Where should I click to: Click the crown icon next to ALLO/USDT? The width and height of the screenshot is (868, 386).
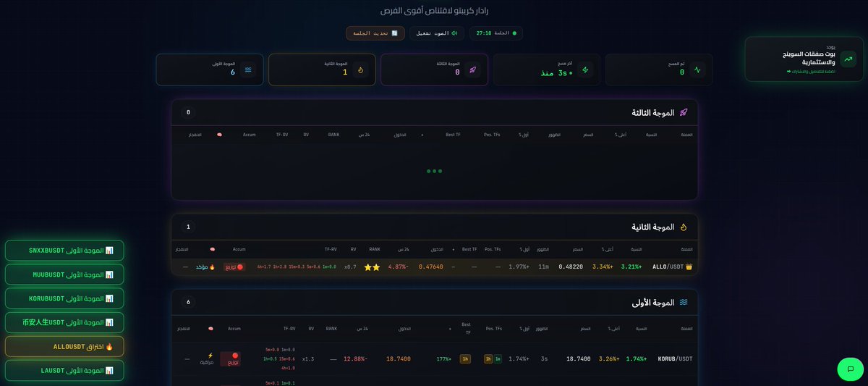coord(689,267)
